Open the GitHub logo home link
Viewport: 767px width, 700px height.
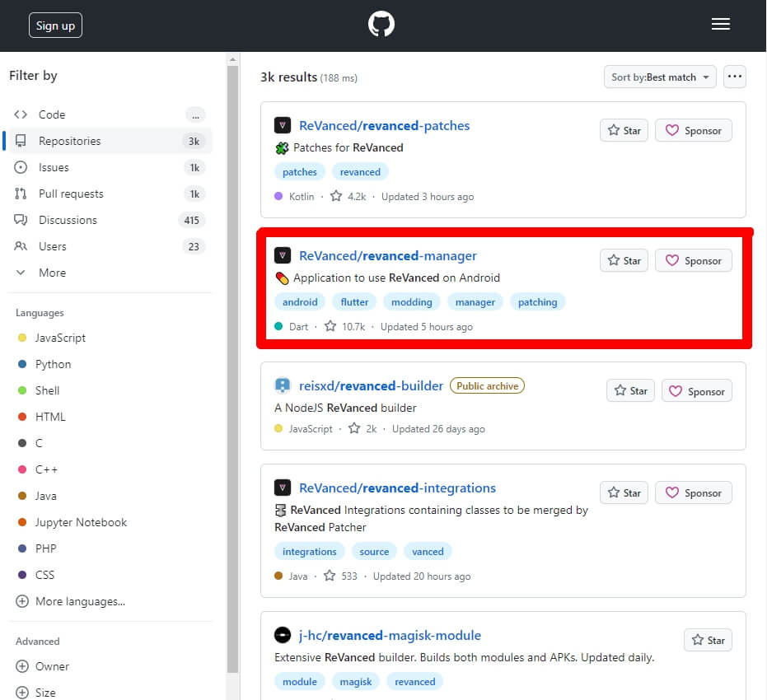tap(381, 25)
